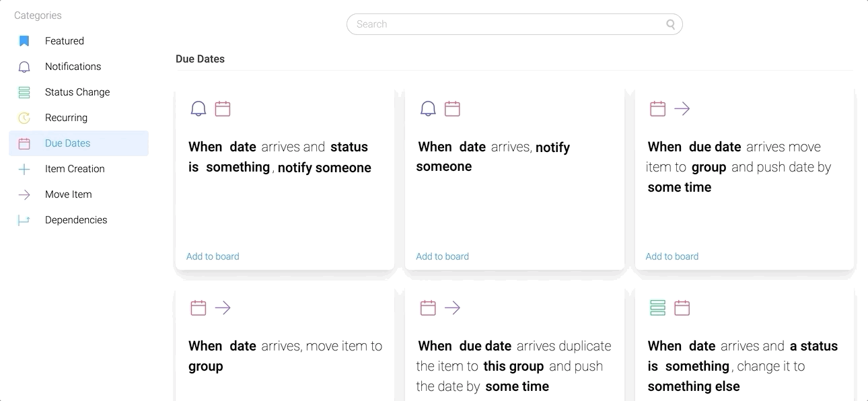
Task: Click calendar icon on 'date arrives, move item to group' card
Action: click(198, 307)
